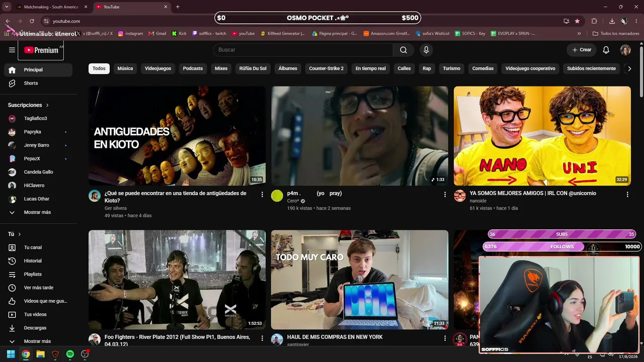Image resolution: width=644 pixels, height=362 pixels.
Task: Switch to the Matchmaking - South America tab
Action: point(51,7)
